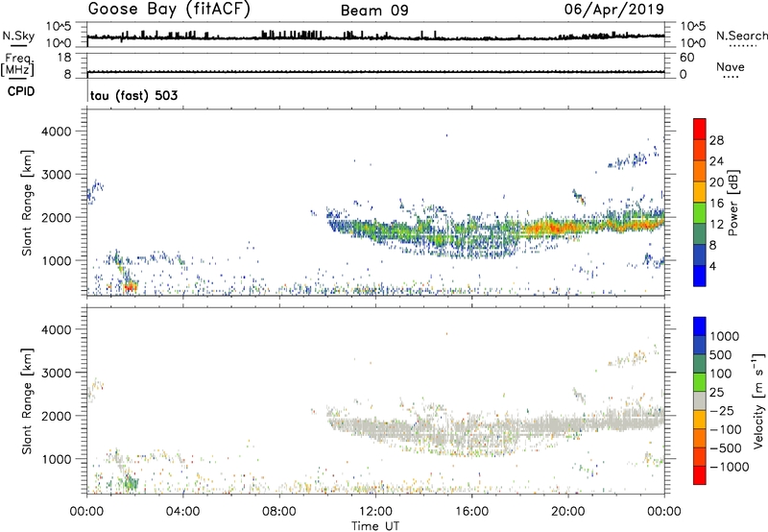
Task: Click the '1000' tick on the velocity scale
Action: tap(725, 336)
